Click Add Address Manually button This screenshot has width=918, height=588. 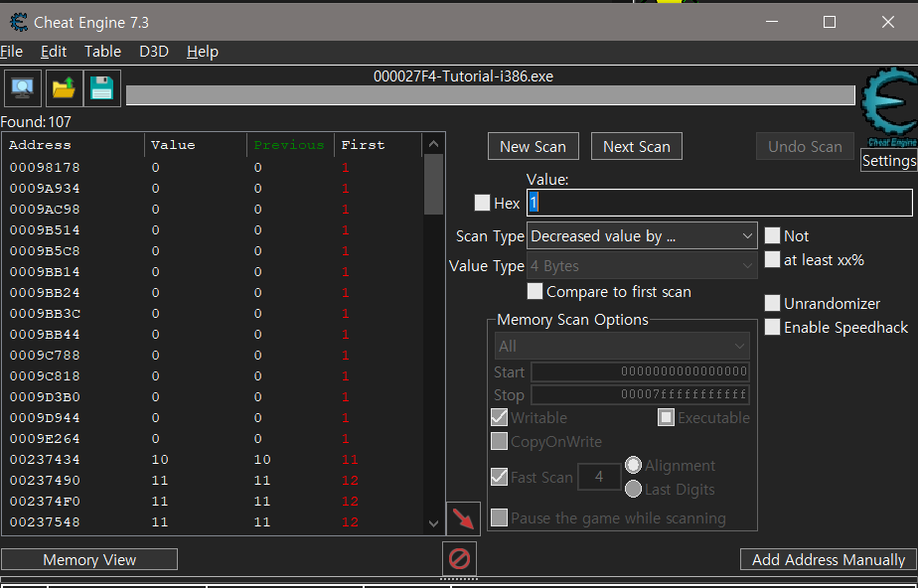tap(829, 559)
